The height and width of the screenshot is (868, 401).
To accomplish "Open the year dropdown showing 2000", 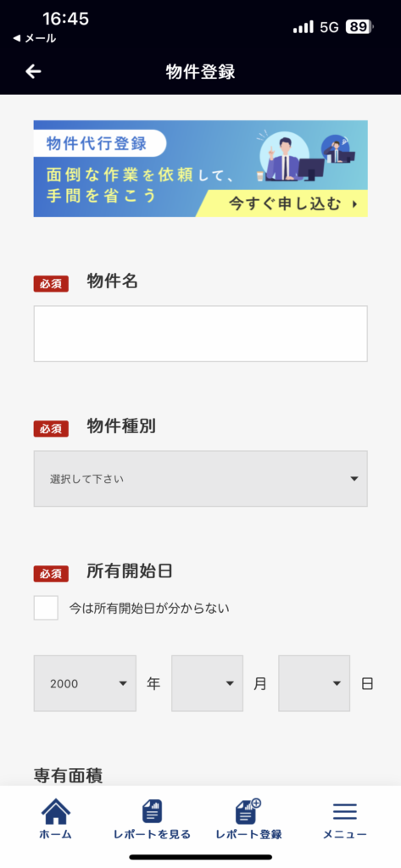I will pos(85,683).
